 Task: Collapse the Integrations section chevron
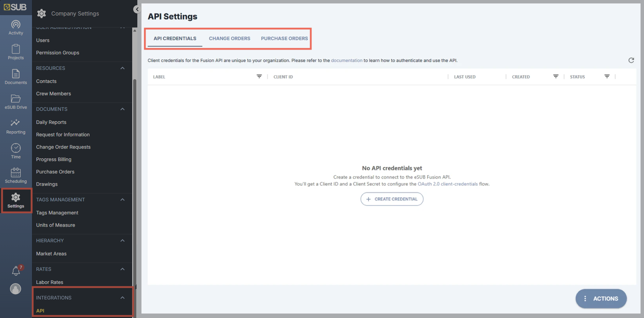click(123, 298)
